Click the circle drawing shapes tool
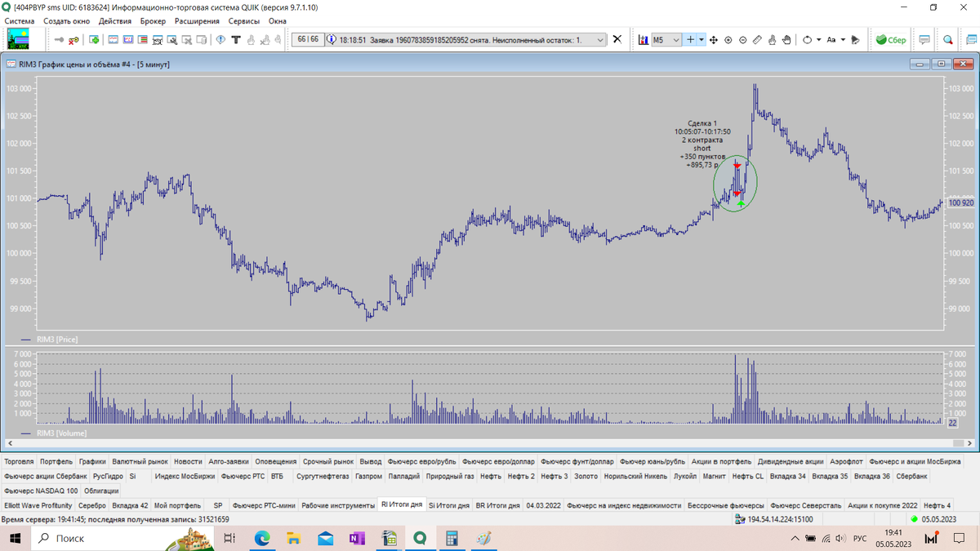Image resolution: width=980 pixels, height=551 pixels. (807, 39)
